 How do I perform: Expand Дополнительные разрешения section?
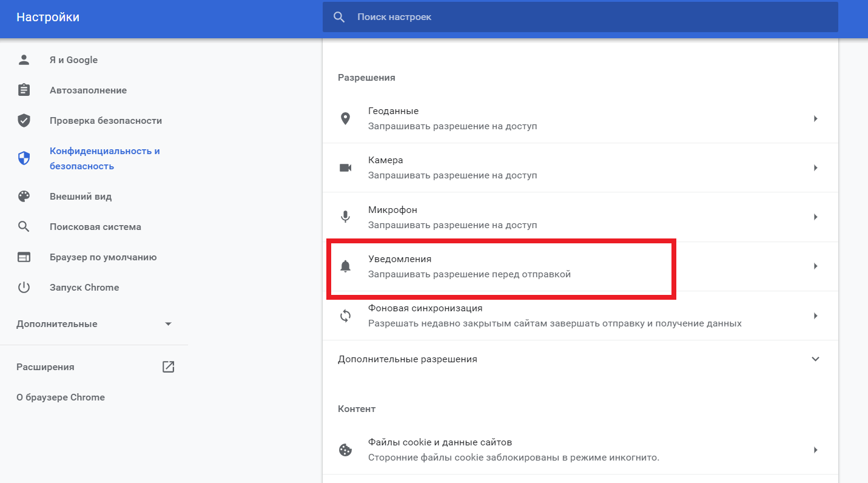pos(815,359)
